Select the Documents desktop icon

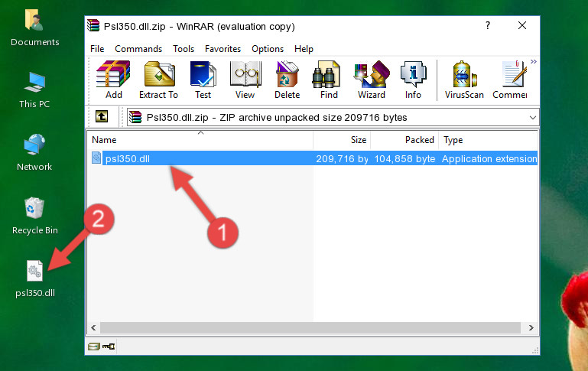click(34, 28)
